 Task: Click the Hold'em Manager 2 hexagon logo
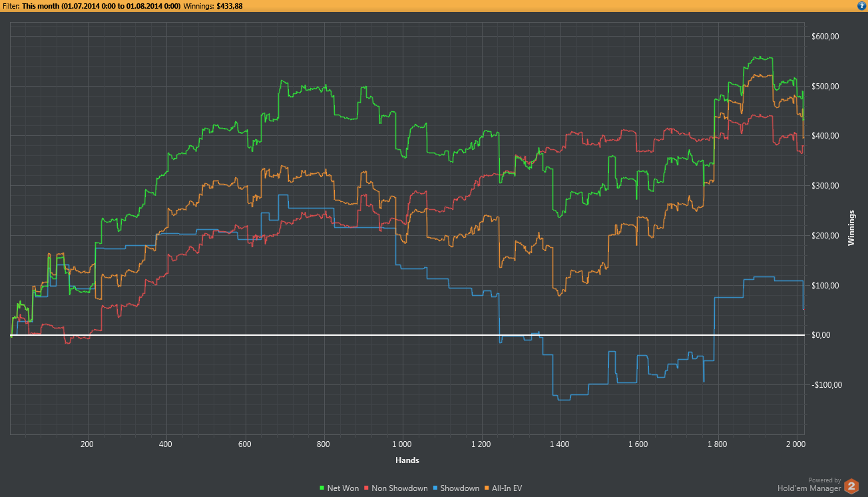(x=851, y=486)
